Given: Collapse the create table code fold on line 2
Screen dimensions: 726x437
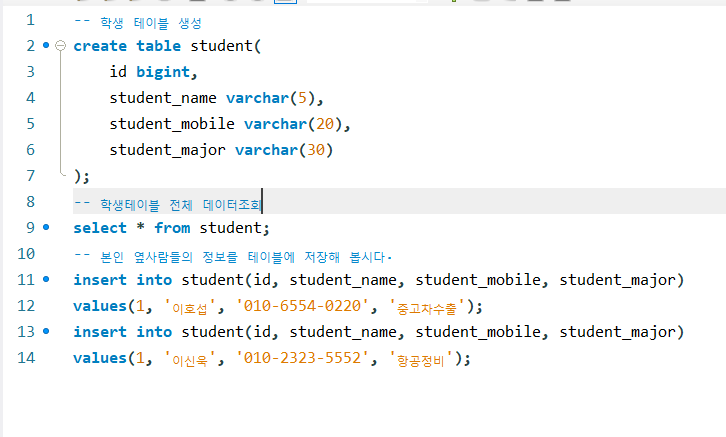Looking at the screenshot, I should (x=60, y=45).
